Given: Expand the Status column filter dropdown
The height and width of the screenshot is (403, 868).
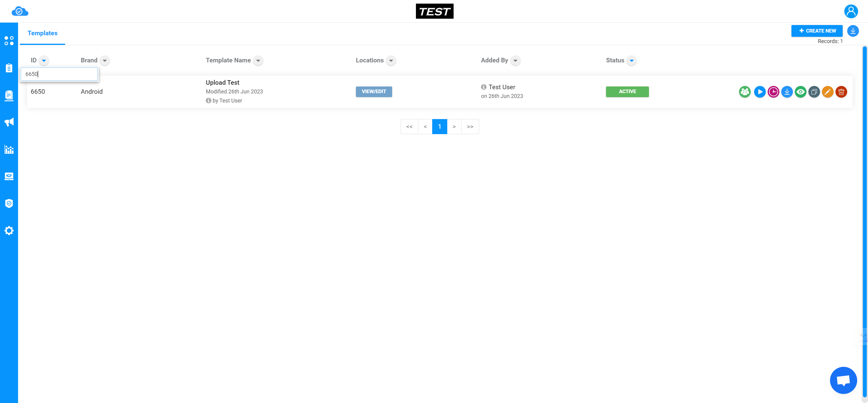Looking at the screenshot, I should 632,60.
